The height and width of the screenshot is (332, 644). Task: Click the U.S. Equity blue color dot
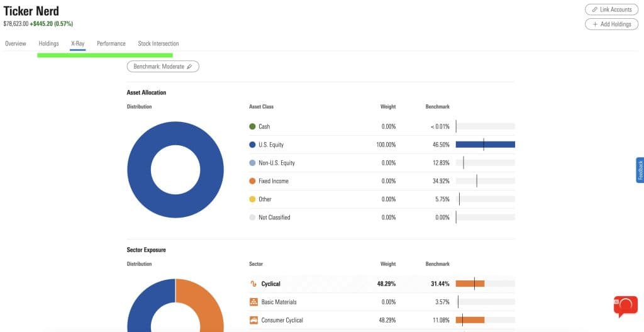[253, 145]
